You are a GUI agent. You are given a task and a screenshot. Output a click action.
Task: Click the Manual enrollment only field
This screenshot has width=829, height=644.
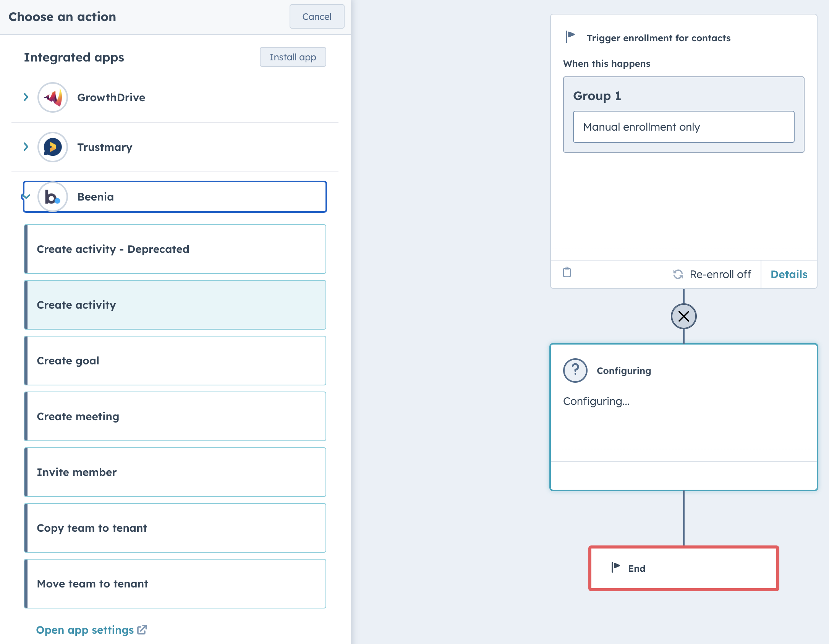click(x=683, y=127)
